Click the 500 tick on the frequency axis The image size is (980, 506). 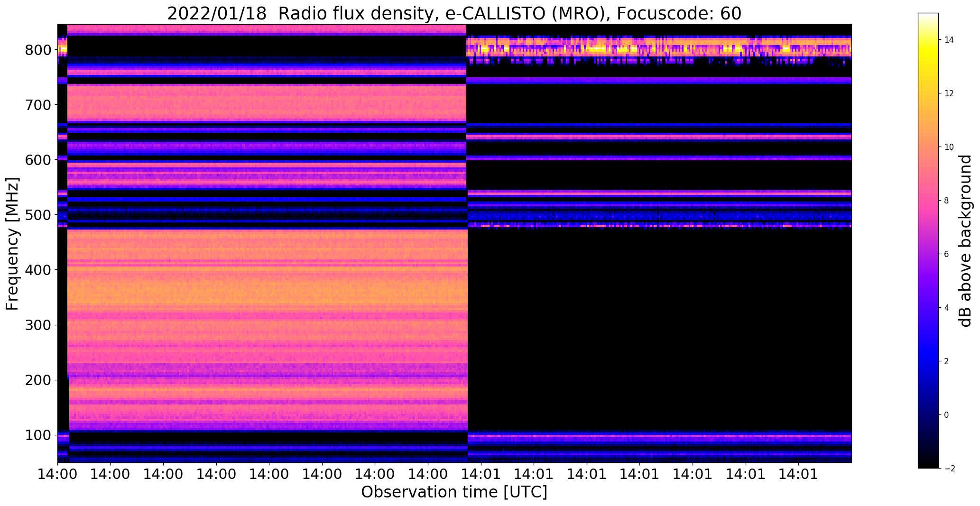(x=38, y=215)
